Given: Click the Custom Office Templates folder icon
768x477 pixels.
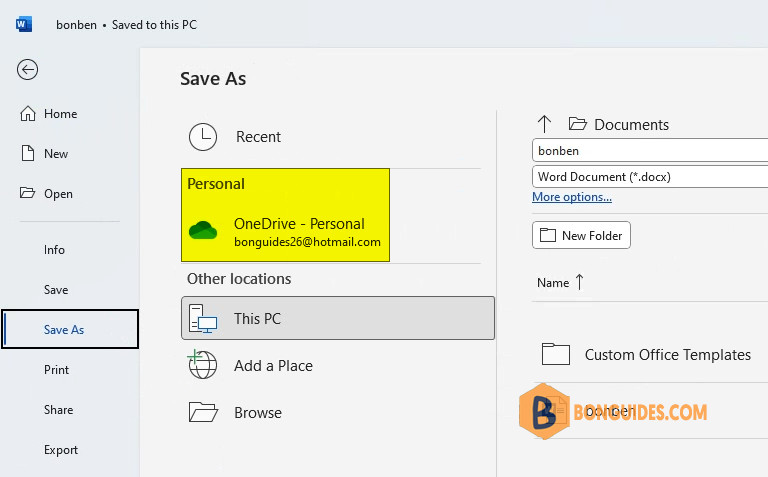Looking at the screenshot, I should [556, 354].
